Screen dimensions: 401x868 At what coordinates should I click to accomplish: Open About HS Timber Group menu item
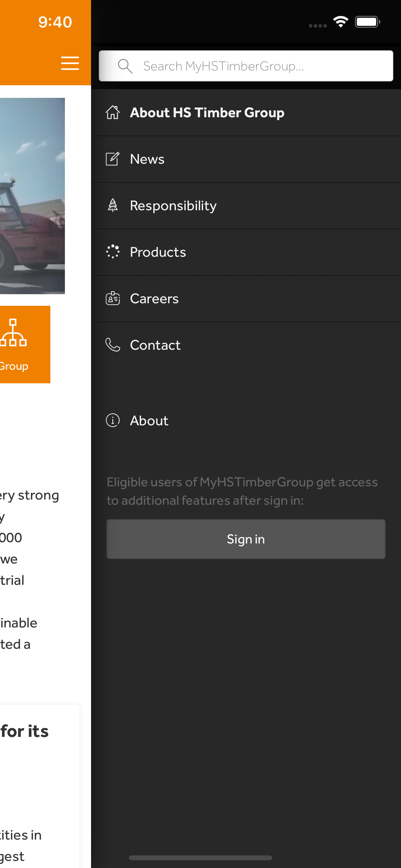point(246,113)
